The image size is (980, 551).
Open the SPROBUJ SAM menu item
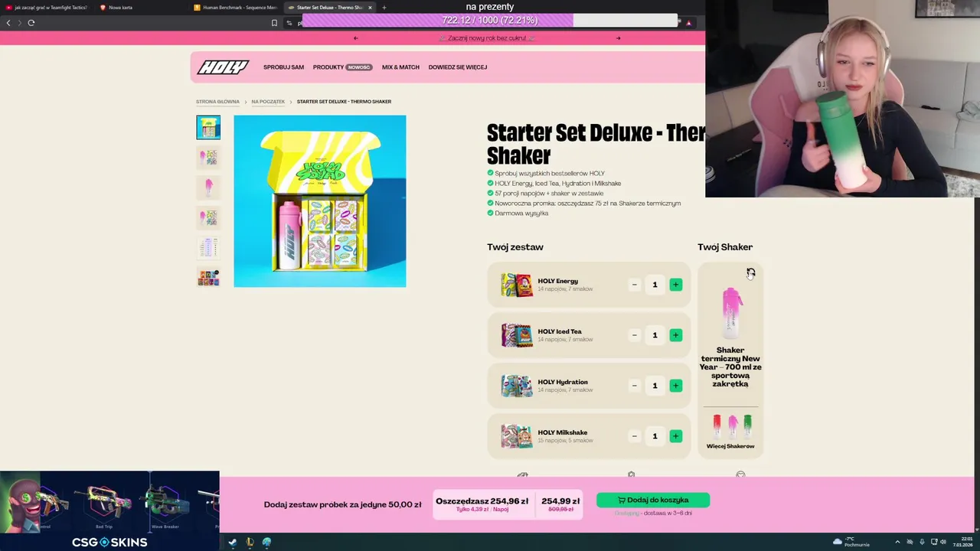[283, 67]
